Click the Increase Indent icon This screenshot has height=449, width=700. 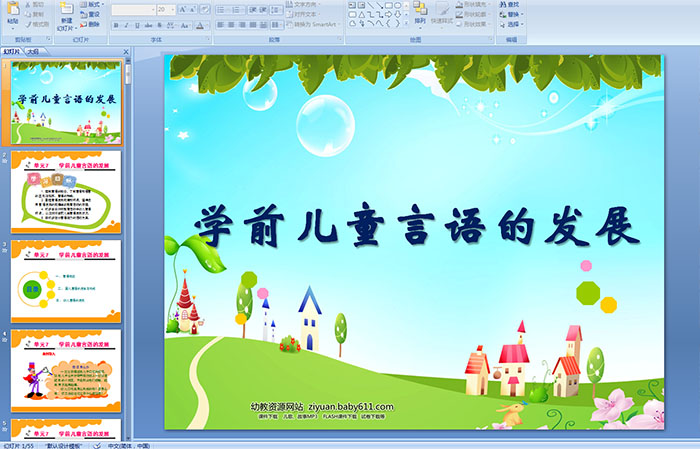tap(263, 10)
